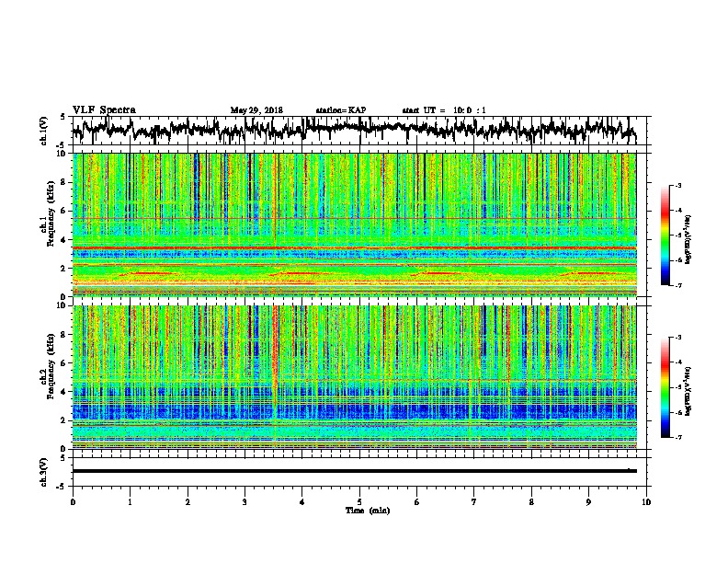Click time axis tick label '0'
The width and height of the screenshot is (728, 563).
tap(73, 502)
